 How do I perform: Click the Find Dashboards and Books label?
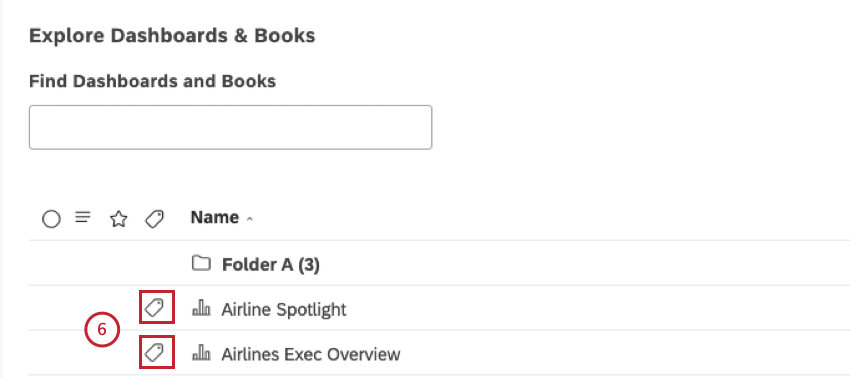152,81
